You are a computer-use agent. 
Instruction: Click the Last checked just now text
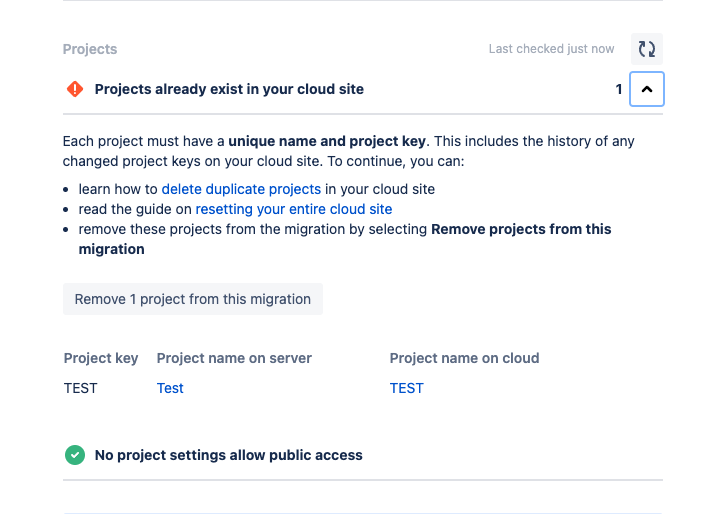click(x=551, y=49)
